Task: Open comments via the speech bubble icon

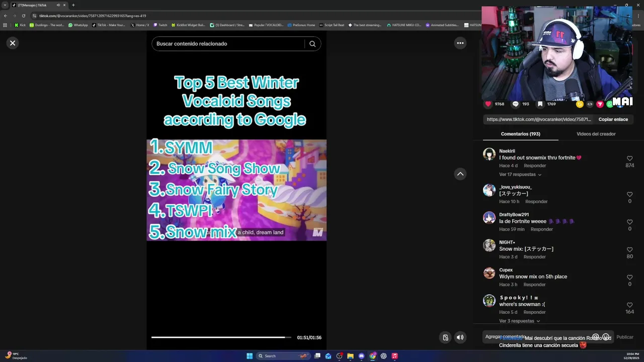Action: (515, 104)
